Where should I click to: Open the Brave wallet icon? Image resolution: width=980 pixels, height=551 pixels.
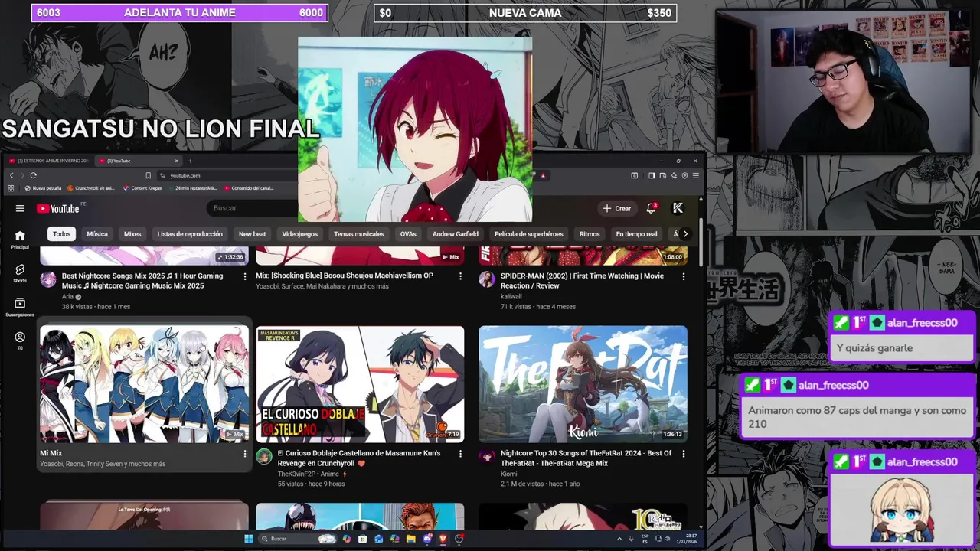tap(663, 175)
